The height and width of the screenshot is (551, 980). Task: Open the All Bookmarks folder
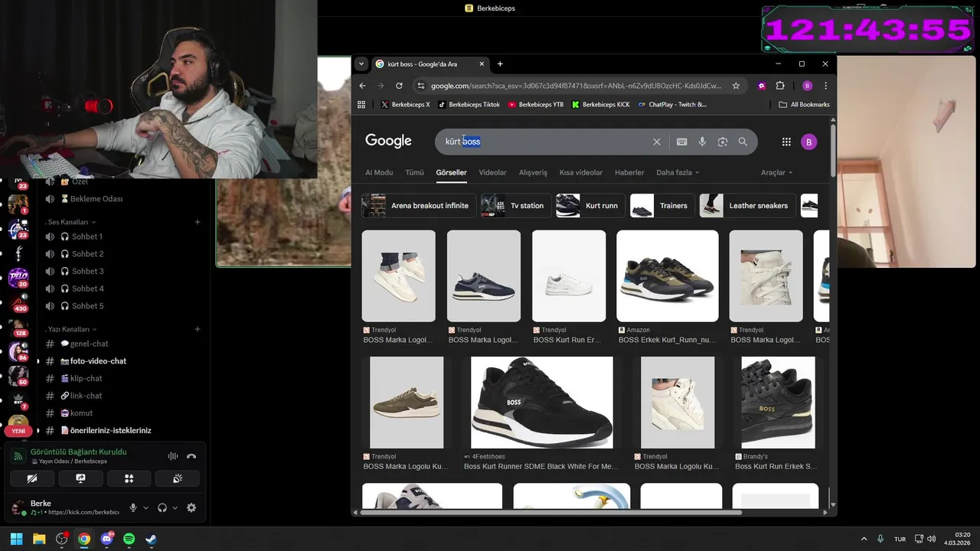tap(804, 104)
